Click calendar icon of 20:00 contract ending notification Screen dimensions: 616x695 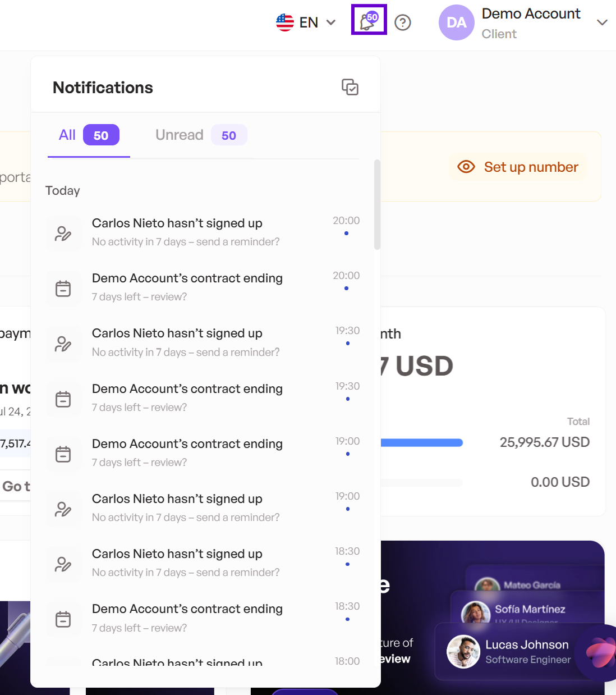63,288
